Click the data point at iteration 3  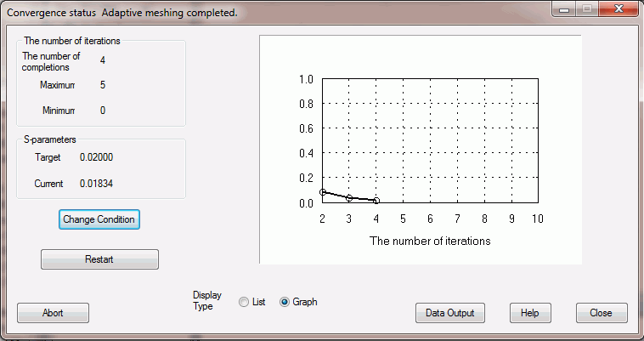(349, 198)
